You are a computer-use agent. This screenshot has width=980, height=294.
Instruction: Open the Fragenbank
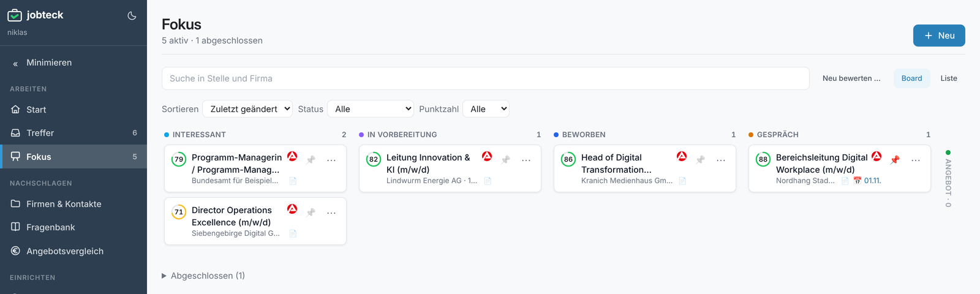coord(73,227)
